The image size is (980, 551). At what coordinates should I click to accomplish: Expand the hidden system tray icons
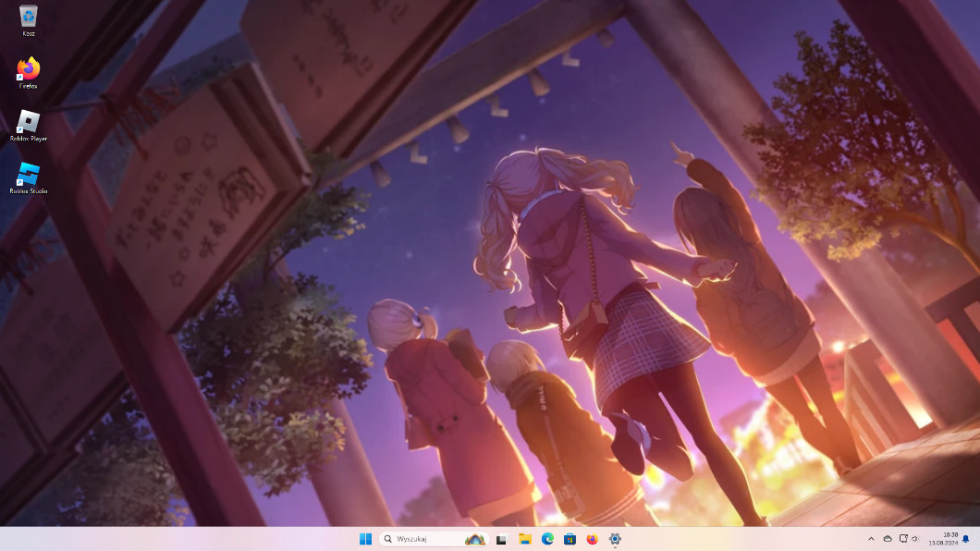871,539
